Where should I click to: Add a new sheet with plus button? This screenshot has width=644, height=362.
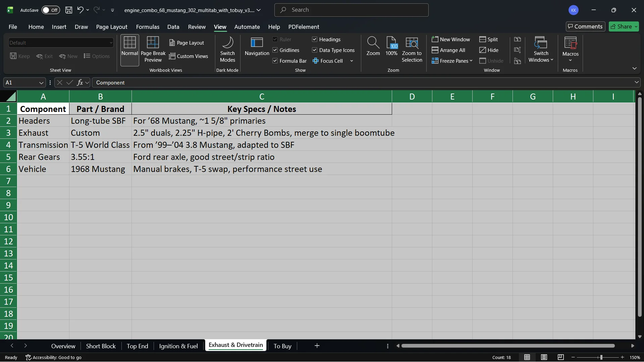point(317,346)
